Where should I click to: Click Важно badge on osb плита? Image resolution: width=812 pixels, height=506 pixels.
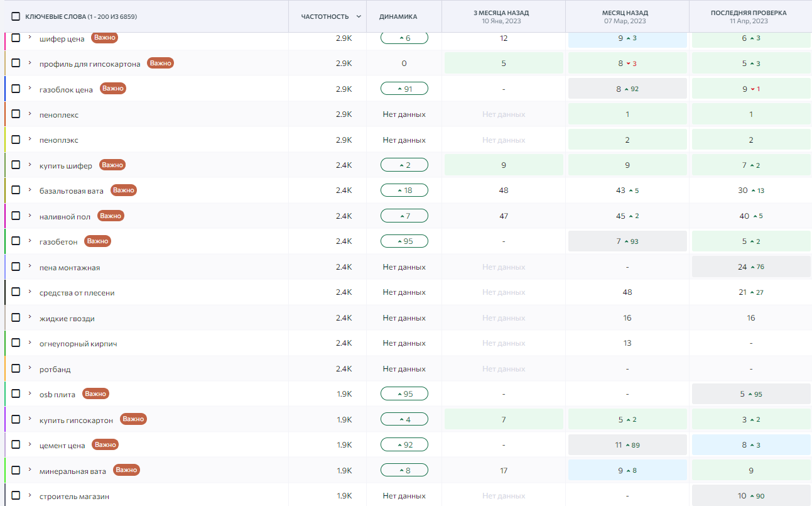(95, 393)
